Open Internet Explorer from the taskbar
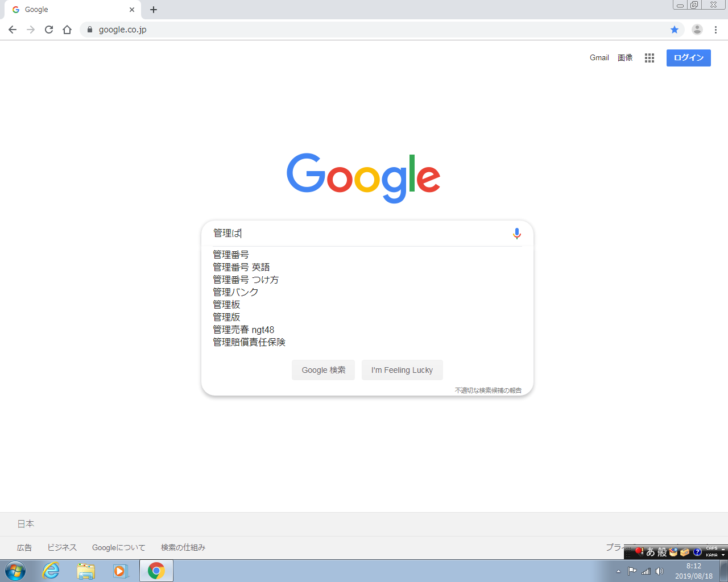728x582 pixels. 51,571
